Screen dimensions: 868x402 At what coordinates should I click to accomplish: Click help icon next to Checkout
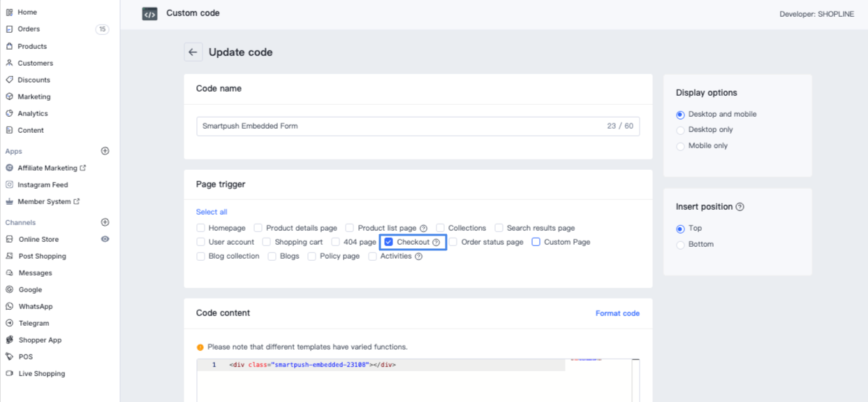point(436,243)
